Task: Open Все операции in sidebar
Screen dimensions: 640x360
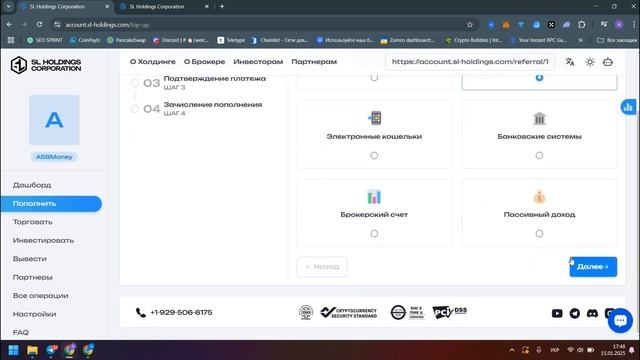Action: click(40, 296)
